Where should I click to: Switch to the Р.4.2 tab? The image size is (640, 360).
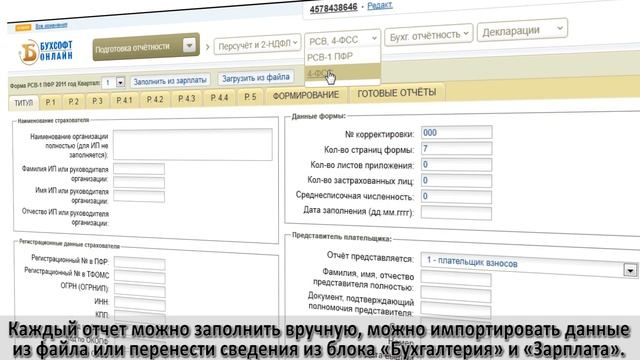click(155, 99)
